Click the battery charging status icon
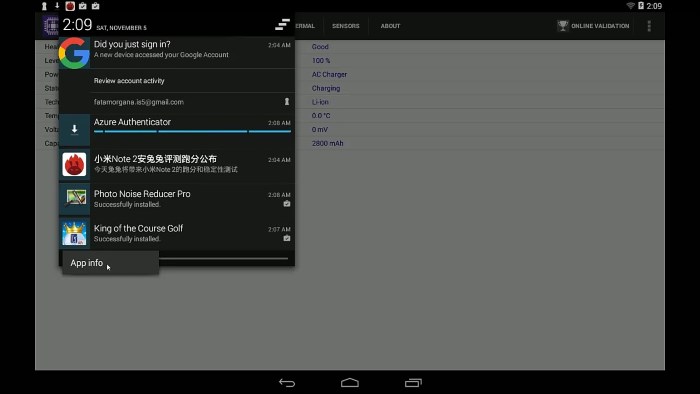Viewport: 700px width, 394px height. [x=641, y=6]
